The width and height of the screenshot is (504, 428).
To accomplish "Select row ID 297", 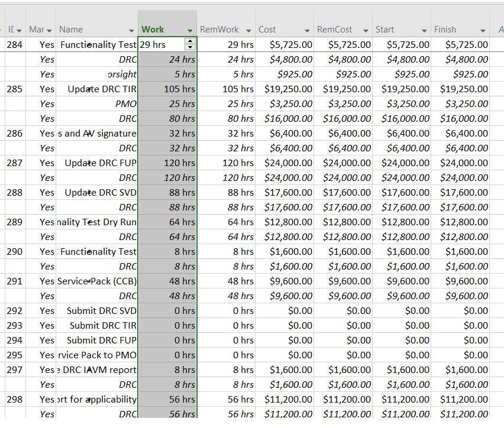I will (15, 369).
